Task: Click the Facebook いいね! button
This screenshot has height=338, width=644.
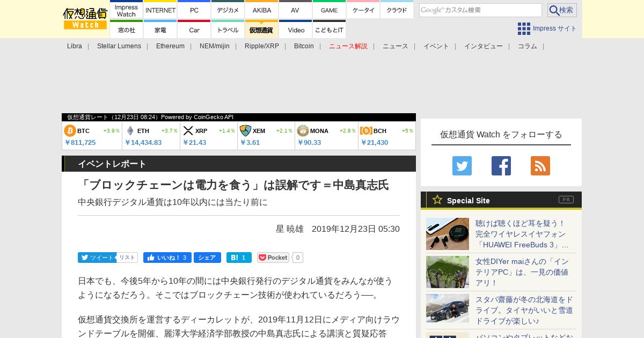Action: [167, 258]
